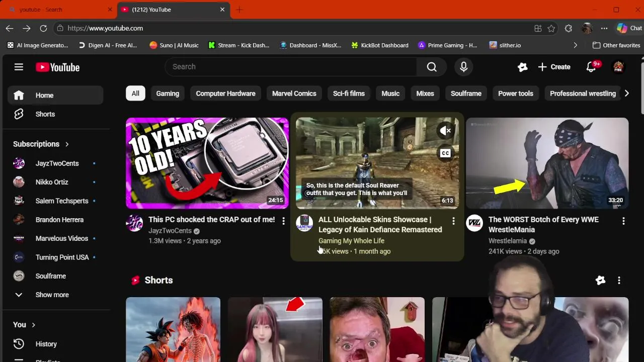Select the Soulframe filter chip

[466, 94]
